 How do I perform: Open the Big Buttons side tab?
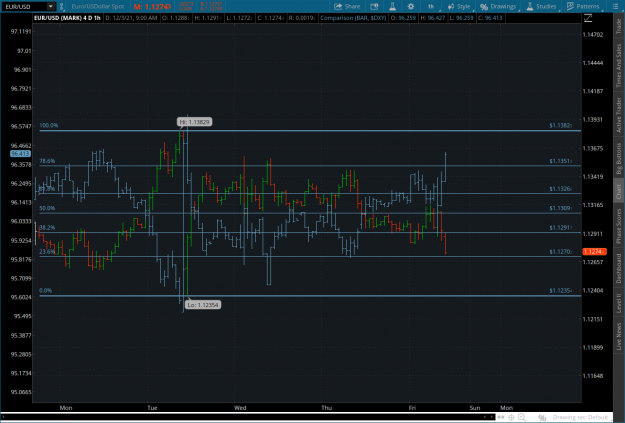(x=619, y=159)
